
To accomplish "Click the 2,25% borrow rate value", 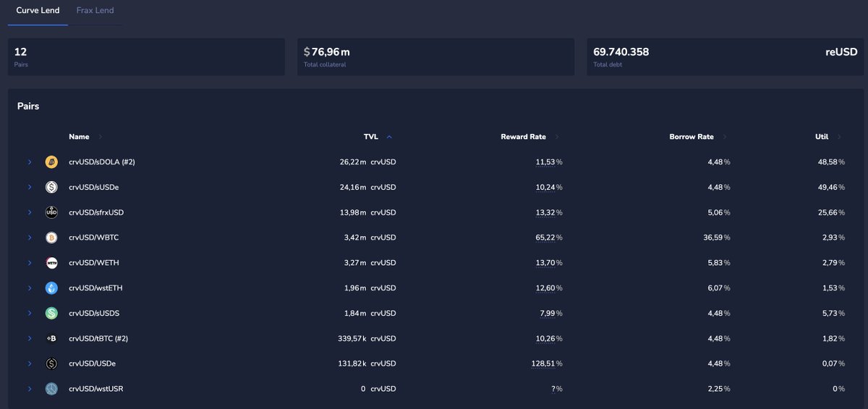I will pos(719,389).
